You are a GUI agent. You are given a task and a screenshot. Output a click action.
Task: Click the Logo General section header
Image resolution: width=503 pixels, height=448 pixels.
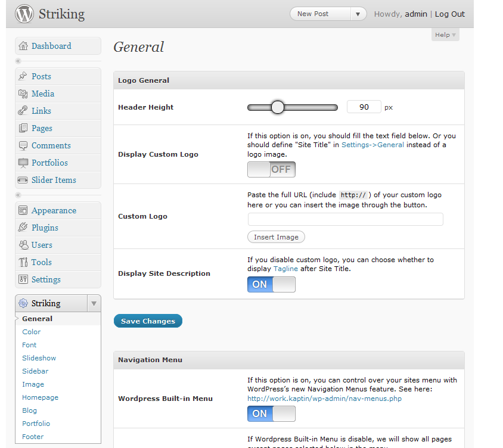pyautogui.click(x=288, y=80)
